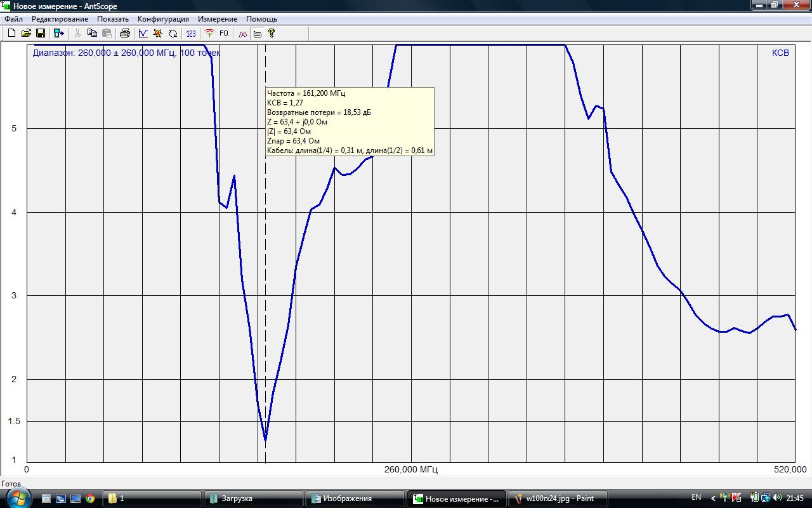
Task: Click the Cut scissors icon
Action: pyautogui.click(x=77, y=33)
